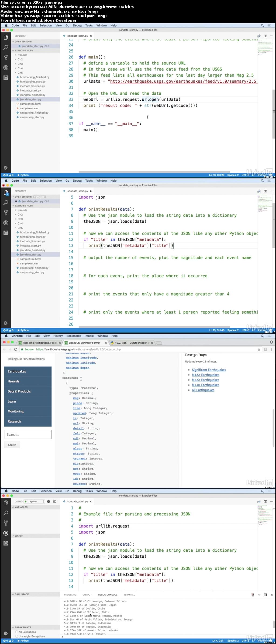
Task: Click the USGS site Search... field
Action: tap(28, 435)
